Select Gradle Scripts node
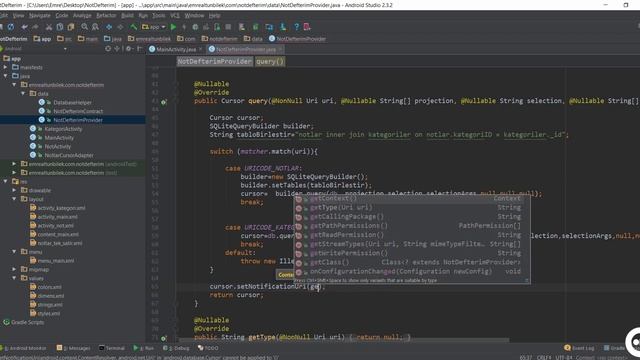 [x=27, y=322]
